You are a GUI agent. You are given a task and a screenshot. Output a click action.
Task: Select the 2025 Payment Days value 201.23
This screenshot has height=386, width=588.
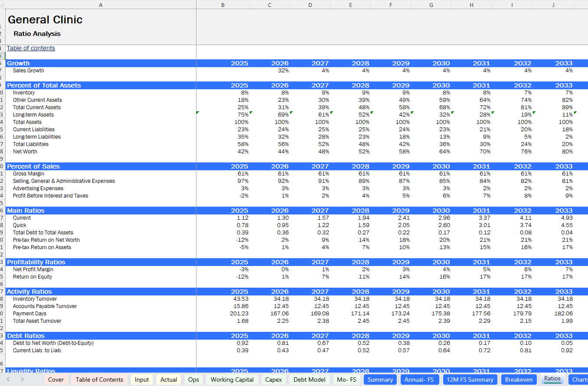click(239, 314)
